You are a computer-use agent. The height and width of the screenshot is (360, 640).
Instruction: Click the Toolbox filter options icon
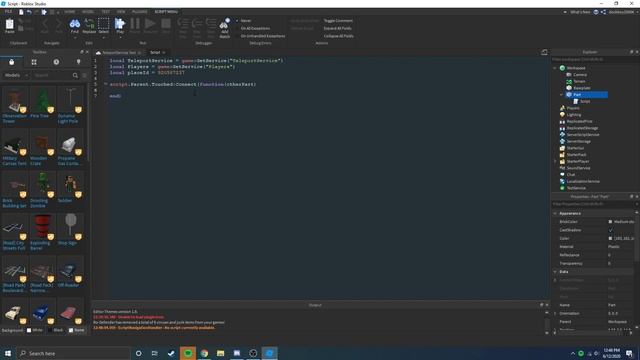[x=84, y=76]
